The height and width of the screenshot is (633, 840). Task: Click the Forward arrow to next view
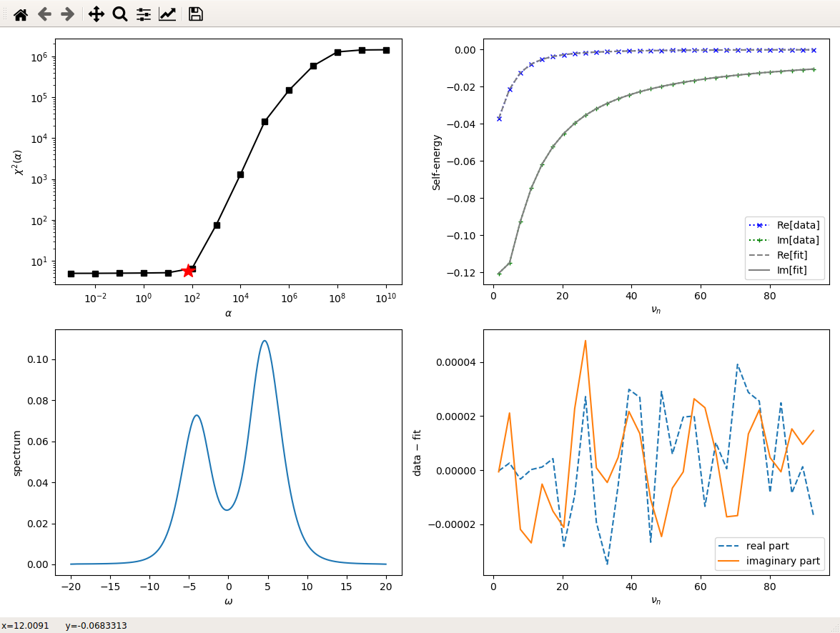click(x=67, y=14)
